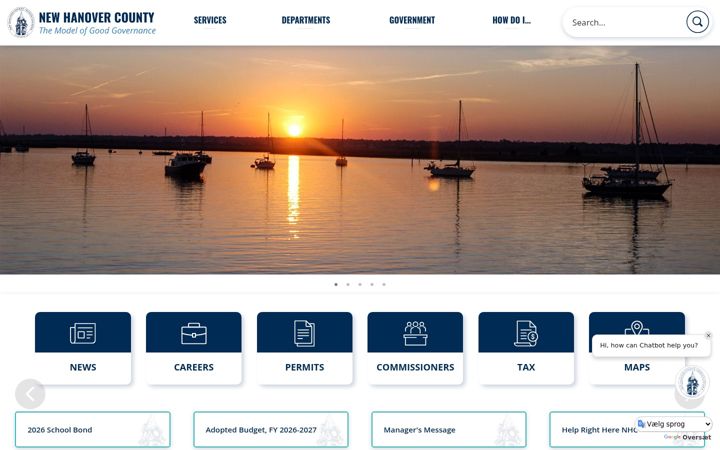
Task: Select the third slideshow dot
Action: coord(360,285)
